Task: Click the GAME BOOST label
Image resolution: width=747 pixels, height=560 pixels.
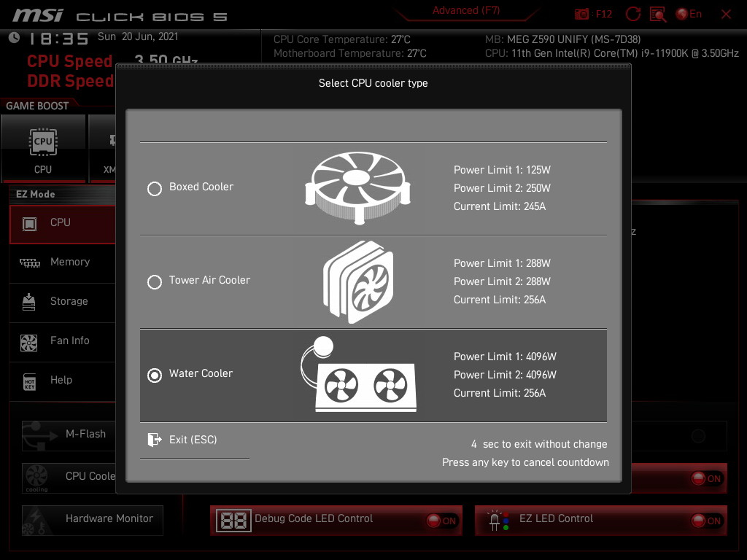Action: (x=37, y=106)
